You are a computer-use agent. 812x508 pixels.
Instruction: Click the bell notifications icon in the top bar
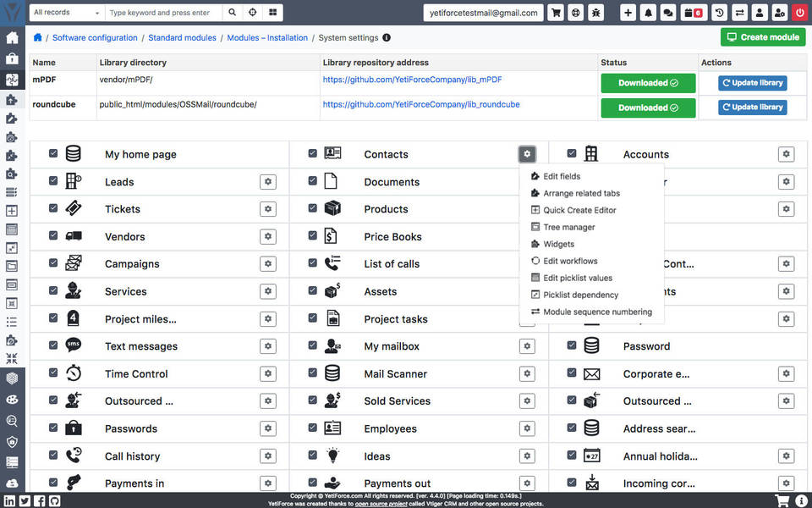click(648, 13)
